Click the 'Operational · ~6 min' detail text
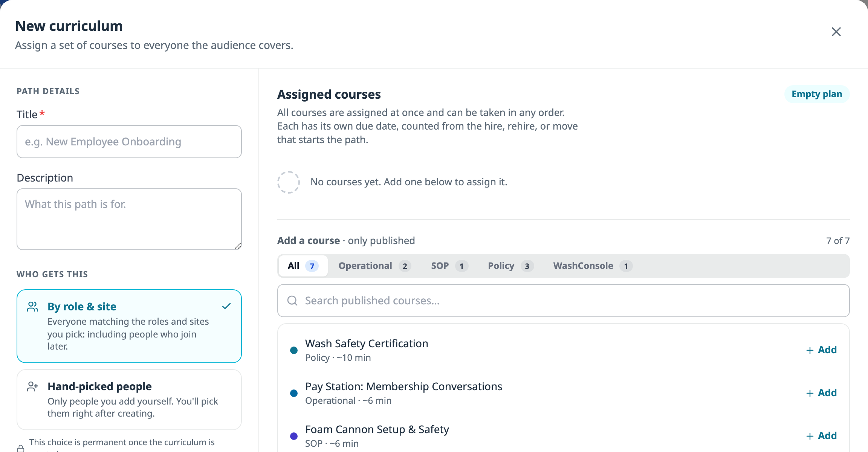The height and width of the screenshot is (452, 868). coord(348,401)
